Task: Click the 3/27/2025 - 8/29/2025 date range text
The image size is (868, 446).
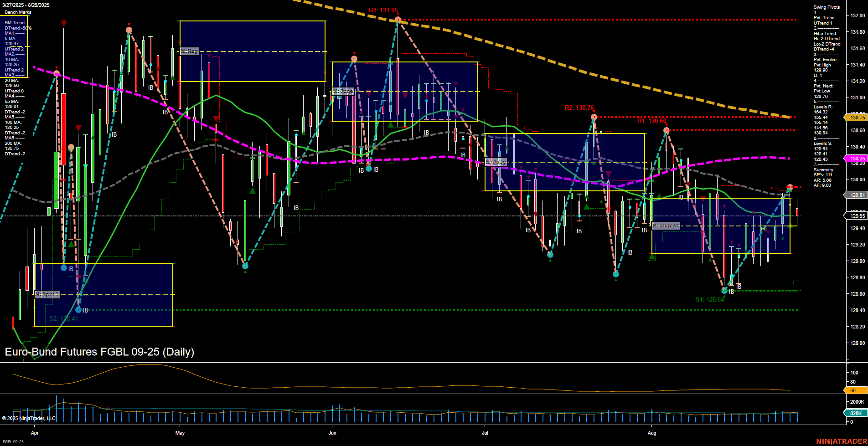Action: [x=26, y=5]
